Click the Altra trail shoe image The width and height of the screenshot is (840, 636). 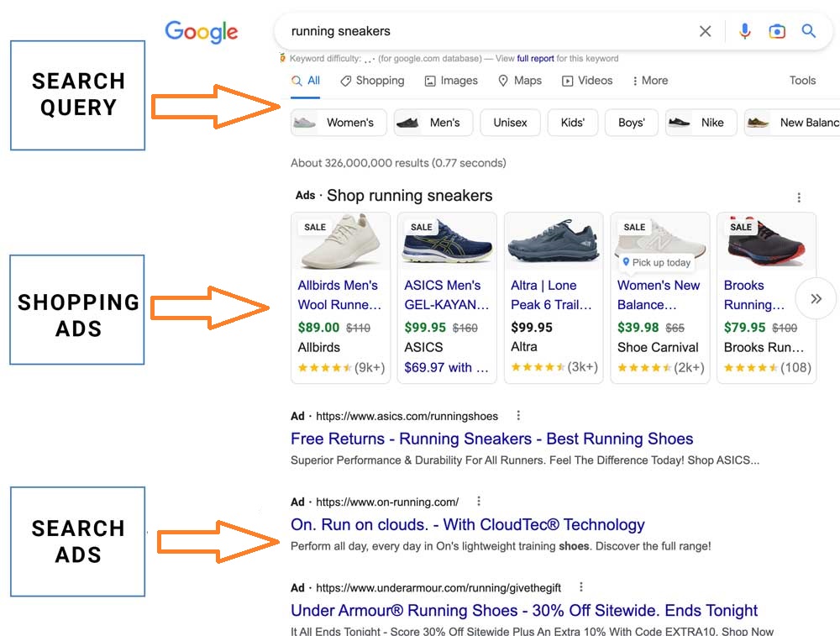click(x=554, y=242)
